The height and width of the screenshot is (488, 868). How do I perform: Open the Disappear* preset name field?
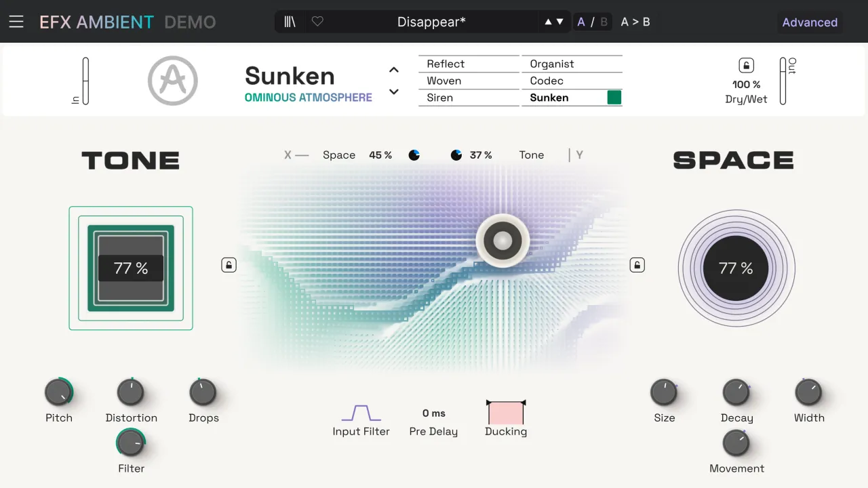point(431,22)
